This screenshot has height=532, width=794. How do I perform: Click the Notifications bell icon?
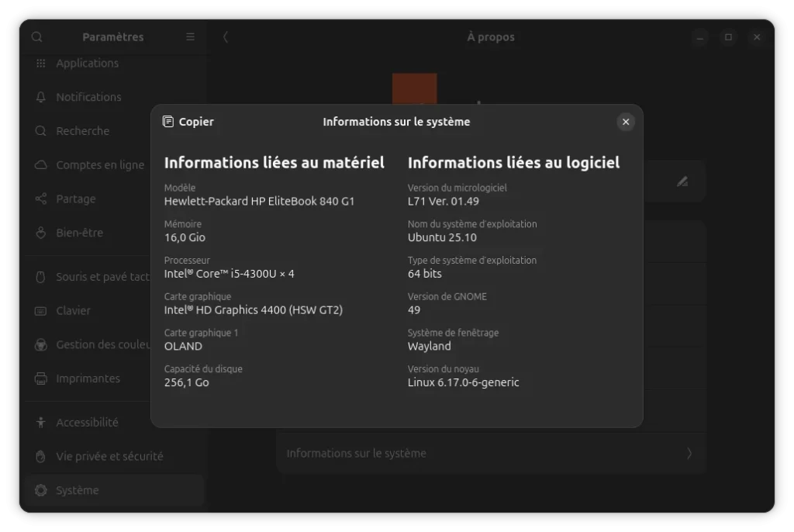(x=41, y=97)
